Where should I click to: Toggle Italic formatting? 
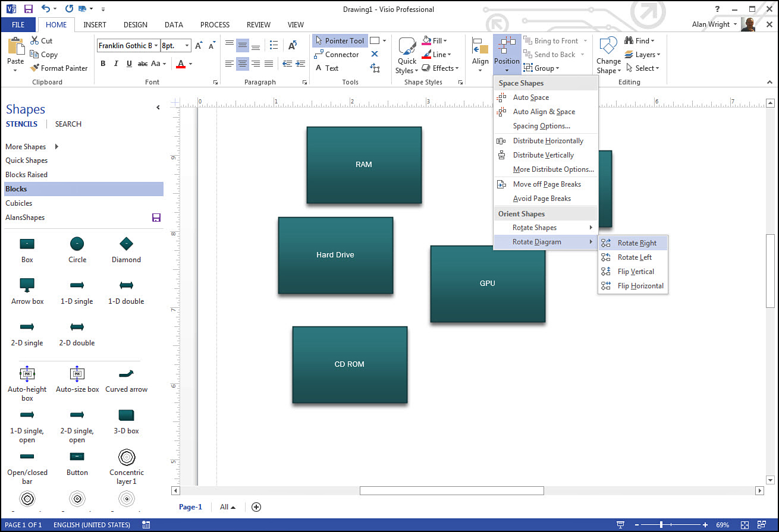116,64
